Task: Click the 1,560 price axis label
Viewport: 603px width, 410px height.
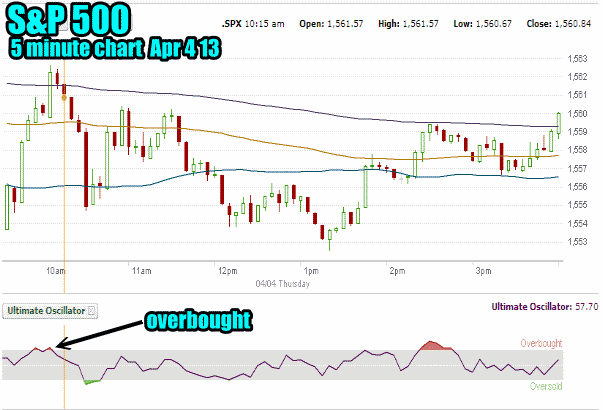Action: click(578, 113)
